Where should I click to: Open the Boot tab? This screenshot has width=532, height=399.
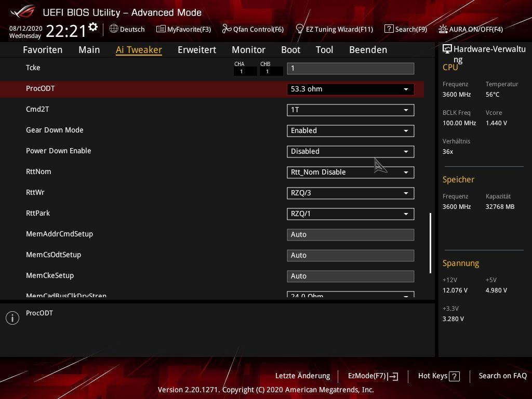coord(291,50)
